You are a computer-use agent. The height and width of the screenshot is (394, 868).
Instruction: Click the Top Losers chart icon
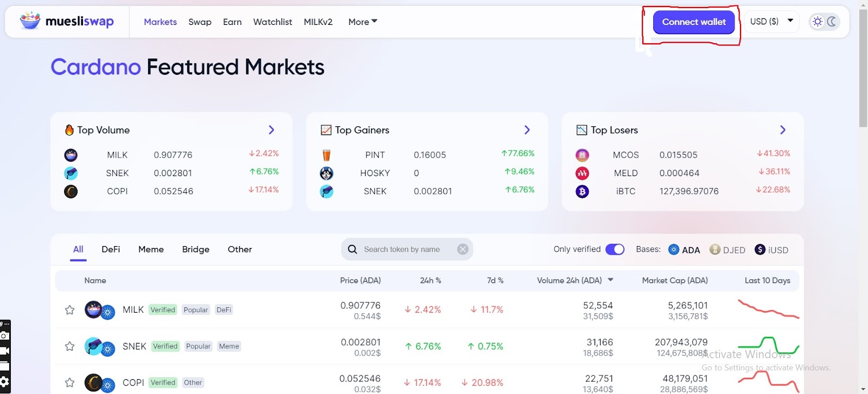coord(582,130)
